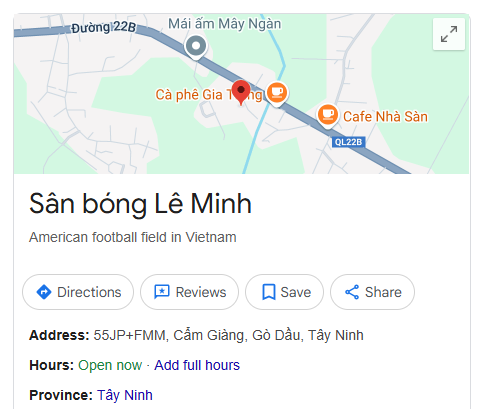The height and width of the screenshot is (409, 478).
Task: Click the Mái ấm Mây Ngàn gray marker
Action: [x=196, y=47]
